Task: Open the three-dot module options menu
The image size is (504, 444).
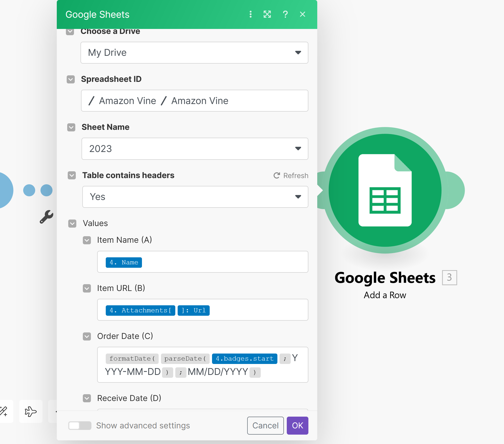Action: (250, 14)
